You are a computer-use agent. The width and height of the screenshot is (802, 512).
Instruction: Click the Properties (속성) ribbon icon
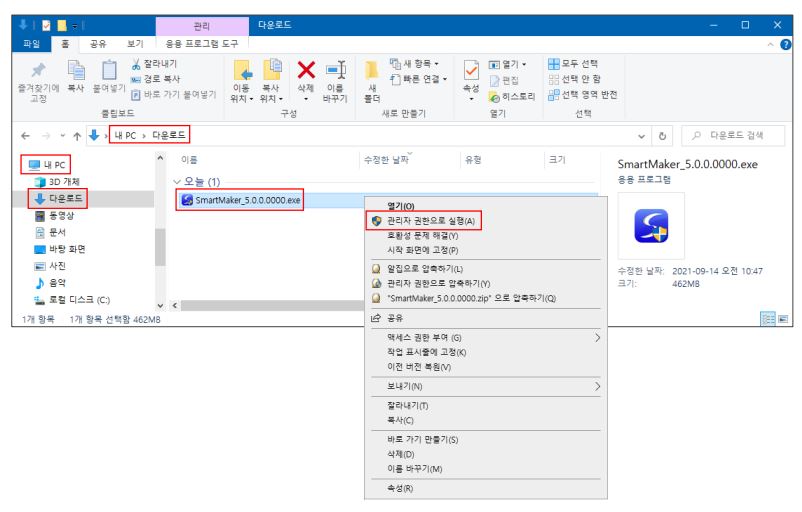472,72
